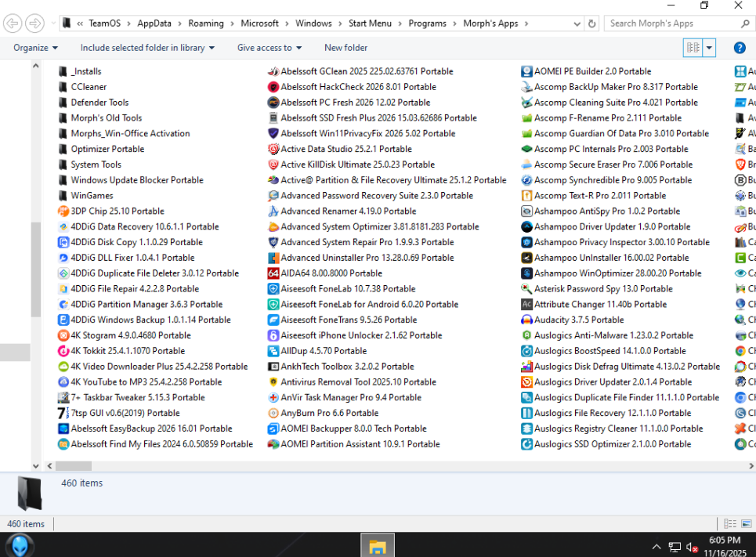The height and width of the screenshot is (557, 756).
Task: Select Morphs_Win-Office Activation folder name
Action: point(130,134)
